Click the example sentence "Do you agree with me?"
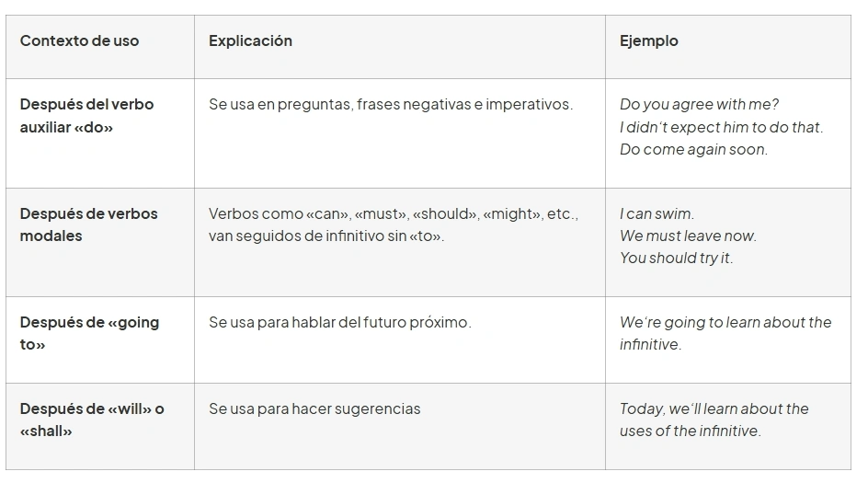 (x=699, y=105)
